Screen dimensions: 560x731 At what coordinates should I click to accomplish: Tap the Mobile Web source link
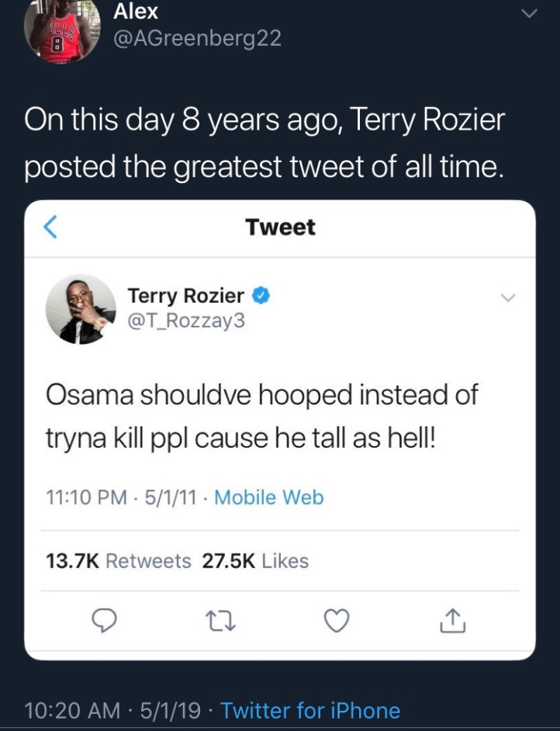pyautogui.click(x=268, y=497)
